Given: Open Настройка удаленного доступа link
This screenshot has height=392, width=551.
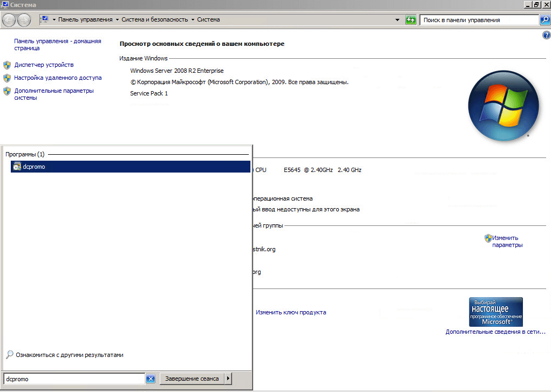Looking at the screenshot, I should (58, 78).
